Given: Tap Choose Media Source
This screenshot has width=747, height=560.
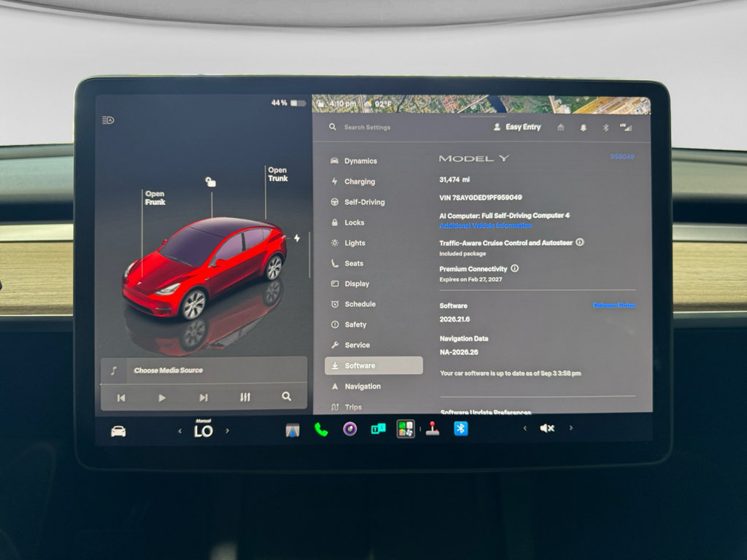Looking at the screenshot, I should tap(169, 370).
